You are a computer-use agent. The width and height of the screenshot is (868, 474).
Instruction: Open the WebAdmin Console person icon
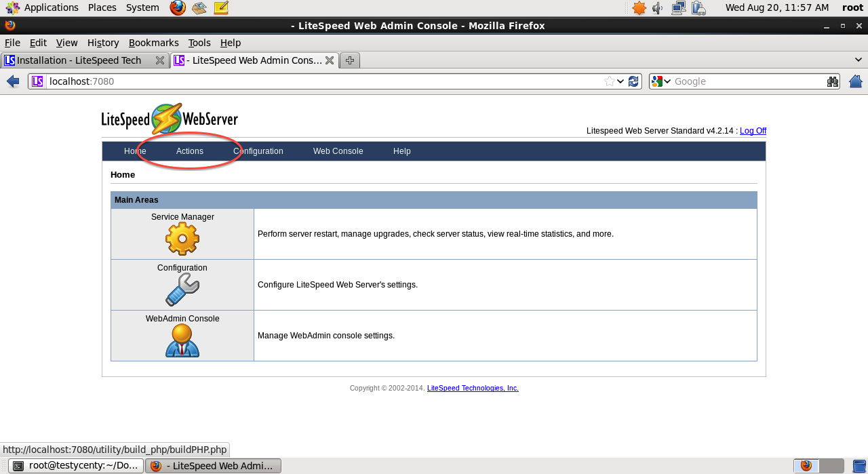pyautogui.click(x=182, y=340)
